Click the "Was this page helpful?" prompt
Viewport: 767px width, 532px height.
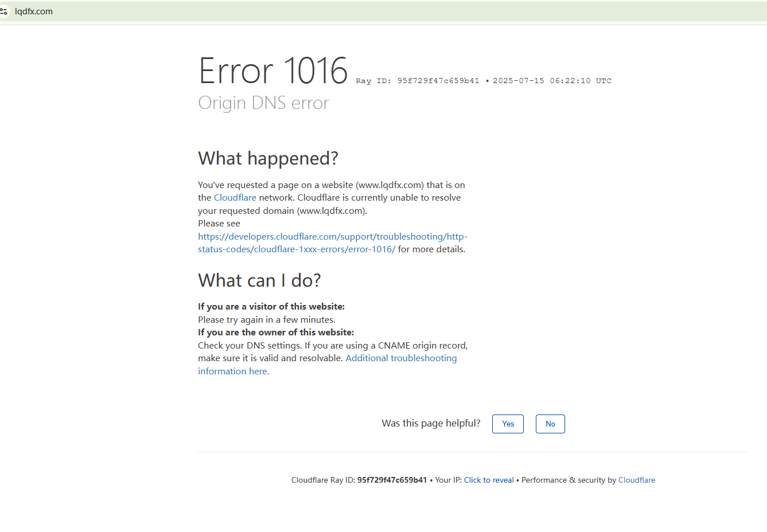431,424
